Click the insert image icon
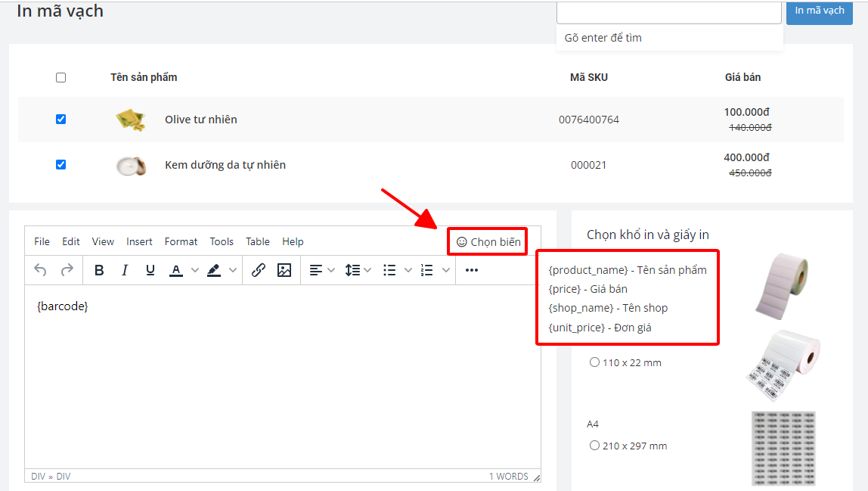This screenshot has width=868, height=491. 284,270
